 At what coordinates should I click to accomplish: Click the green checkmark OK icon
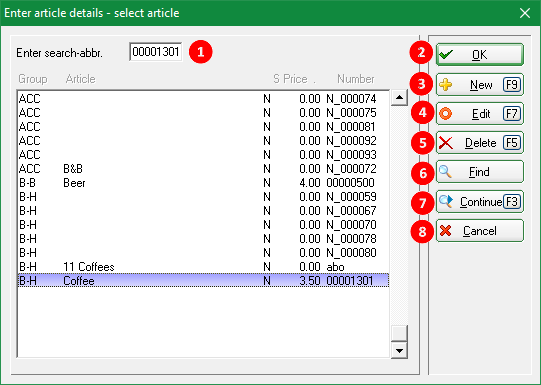click(x=446, y=54)
